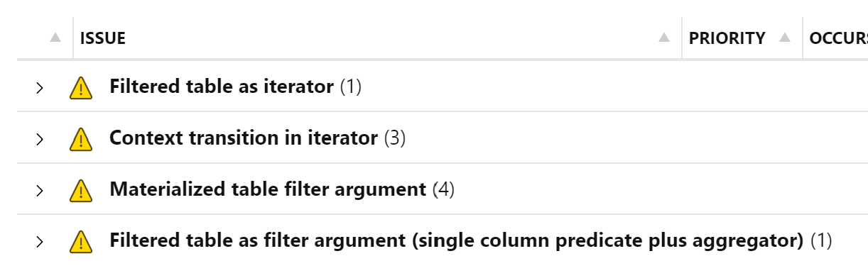Sort by the ISSUE column header
The width and height of the screenshot is (868, 278).
103,38
